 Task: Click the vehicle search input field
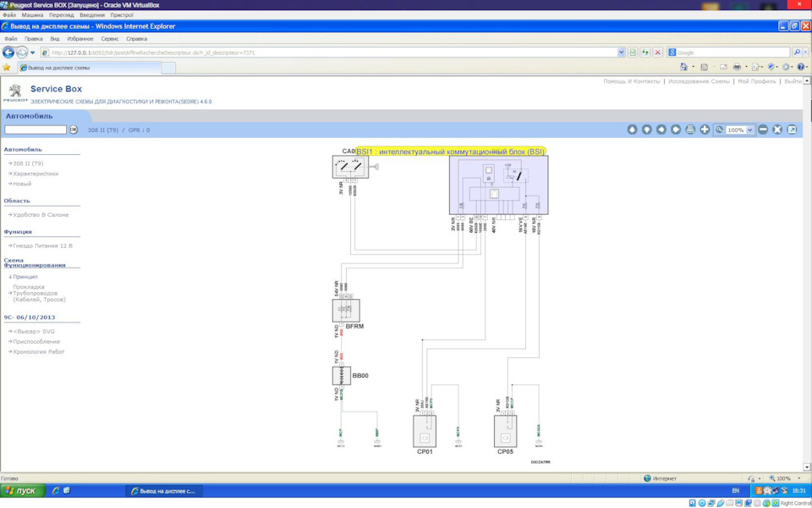tap(36, 130)
